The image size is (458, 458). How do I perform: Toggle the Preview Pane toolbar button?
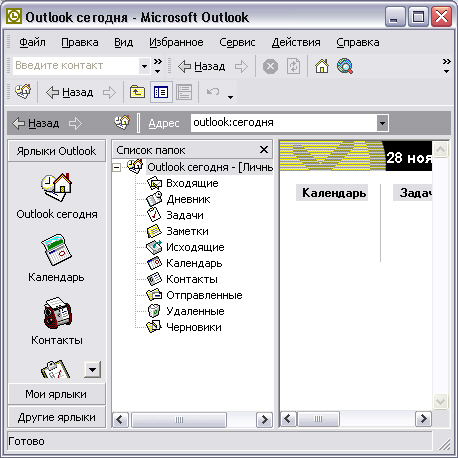coord(184,92)
